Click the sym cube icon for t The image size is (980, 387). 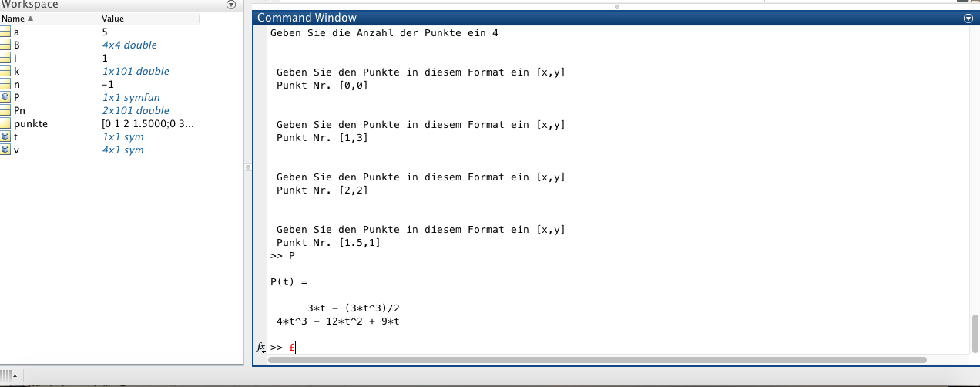5,137
